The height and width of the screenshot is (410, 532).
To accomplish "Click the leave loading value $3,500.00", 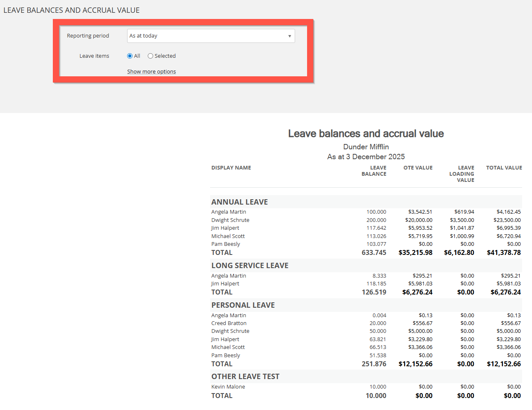I will (x=462, y=220).
